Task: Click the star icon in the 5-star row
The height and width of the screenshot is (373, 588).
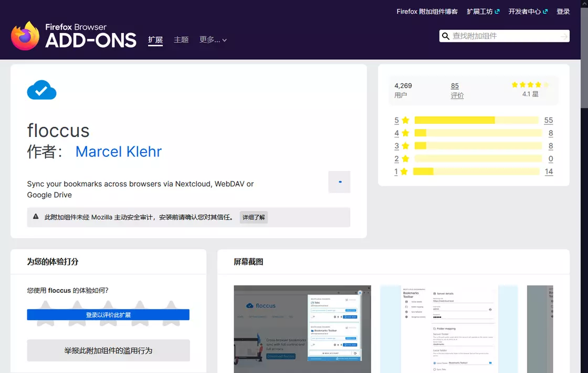Action: [405, 120]
